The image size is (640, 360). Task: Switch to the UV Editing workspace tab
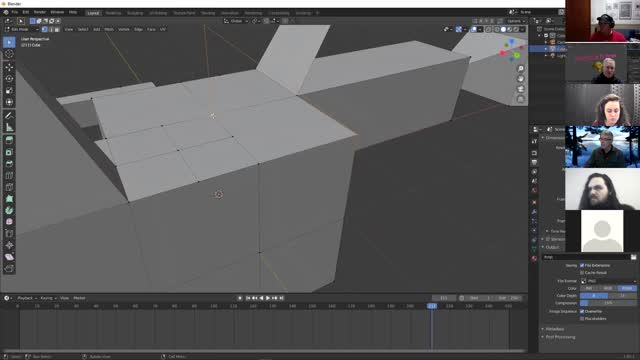click(x=158, y=13)
